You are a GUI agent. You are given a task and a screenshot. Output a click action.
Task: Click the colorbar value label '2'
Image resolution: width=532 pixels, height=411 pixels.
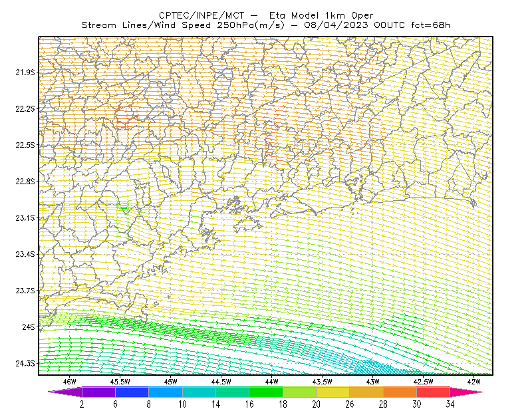82,404
